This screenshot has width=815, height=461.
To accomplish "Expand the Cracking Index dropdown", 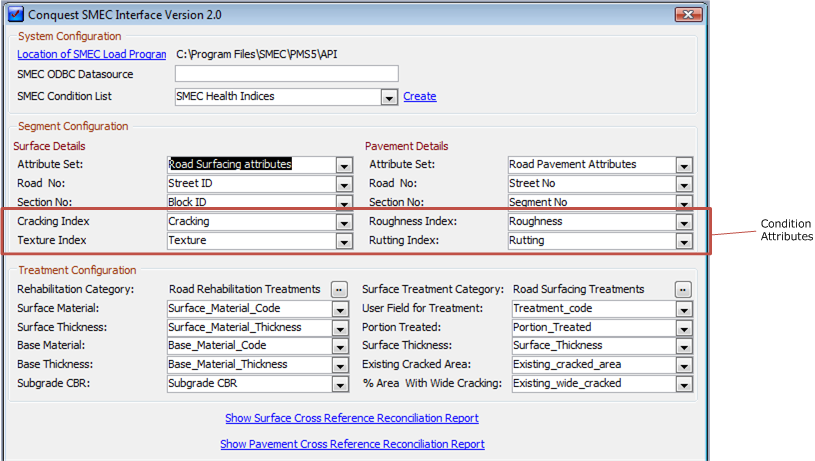I will (x=344, y=222).
